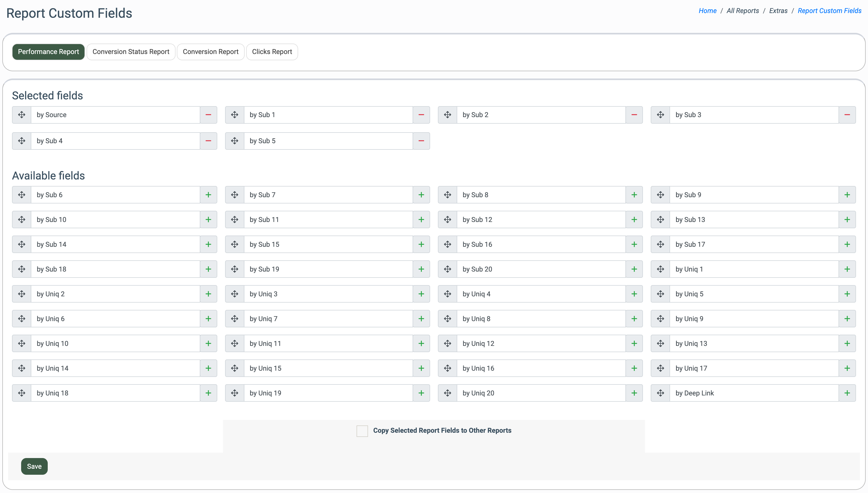868x493 pixels.
Task: Click the by Uniq 7 field label box
Action: [x=328, y=318]
